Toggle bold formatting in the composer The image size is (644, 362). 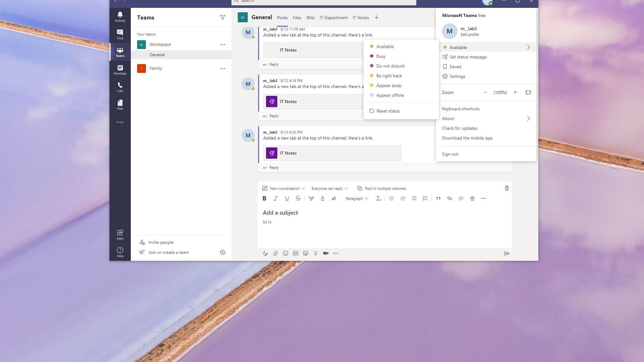coord(264,198)
